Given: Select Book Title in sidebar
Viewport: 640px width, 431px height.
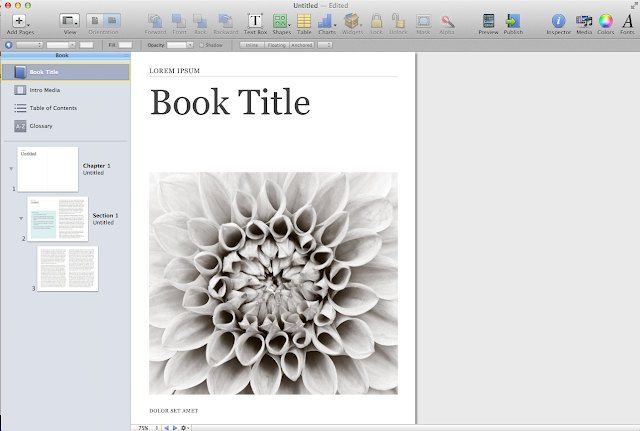Looking at the screenshot, I should (65, 72).
